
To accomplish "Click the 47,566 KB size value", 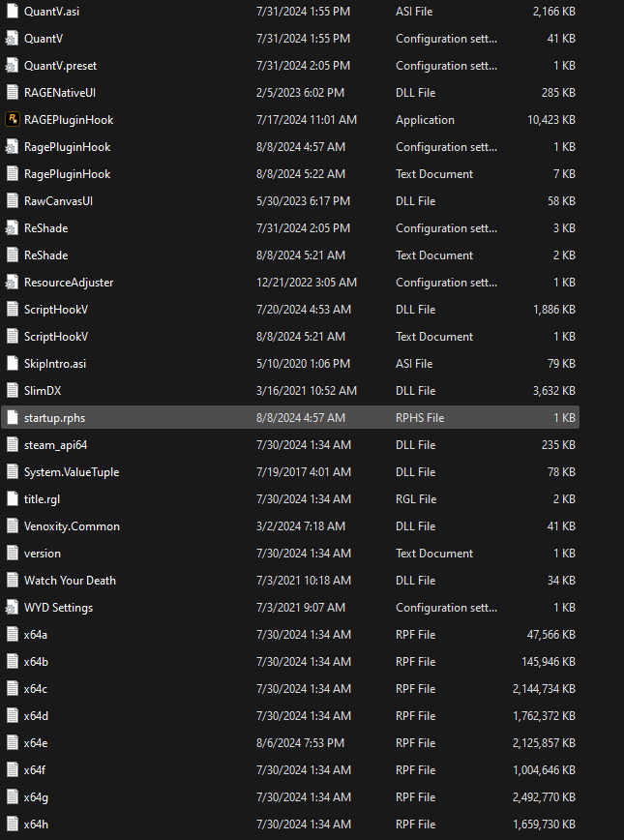I will (551, 635).
